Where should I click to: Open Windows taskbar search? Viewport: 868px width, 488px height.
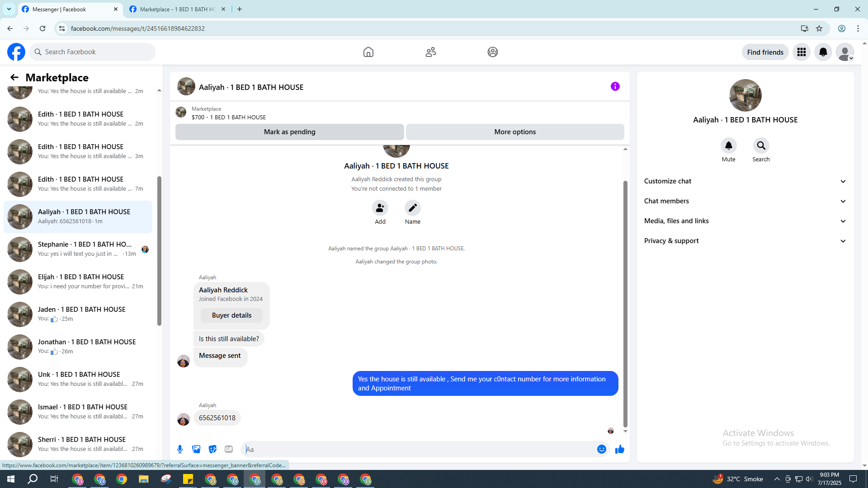[x=33, y=479]
